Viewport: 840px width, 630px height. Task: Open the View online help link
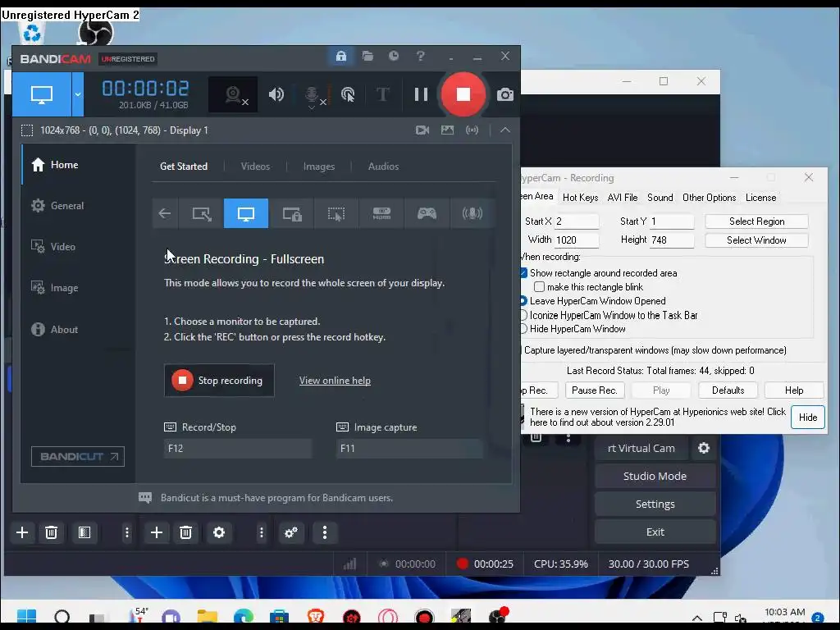click(x=335, y=381)
